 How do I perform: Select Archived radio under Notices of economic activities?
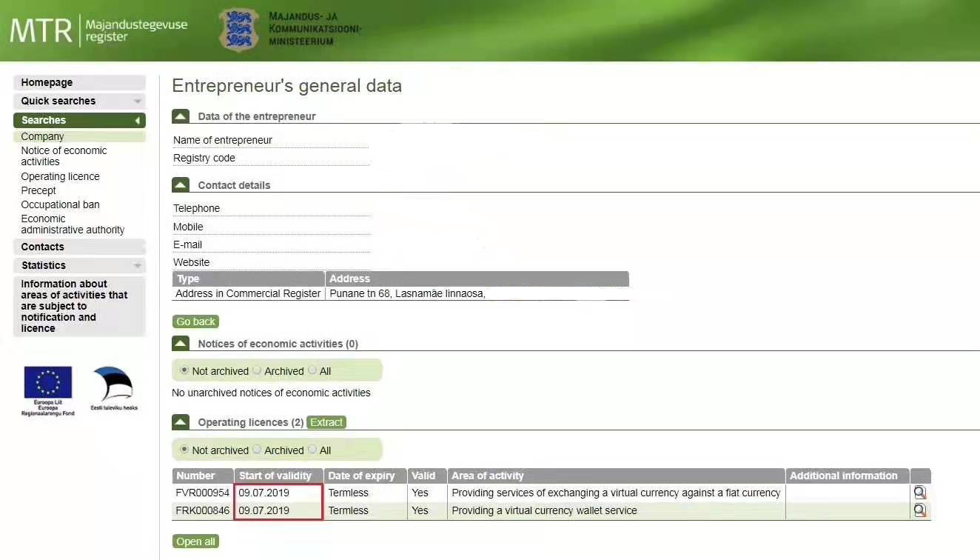tap(257, 370)
